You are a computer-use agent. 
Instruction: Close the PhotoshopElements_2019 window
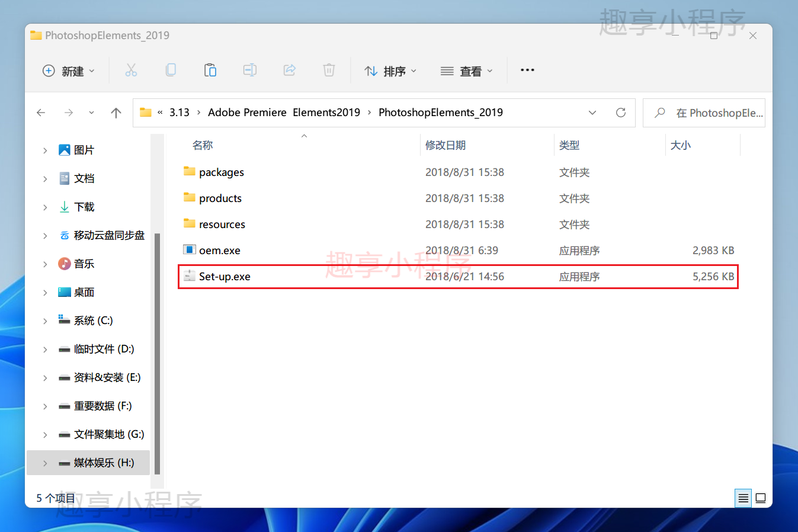(753, 36)
